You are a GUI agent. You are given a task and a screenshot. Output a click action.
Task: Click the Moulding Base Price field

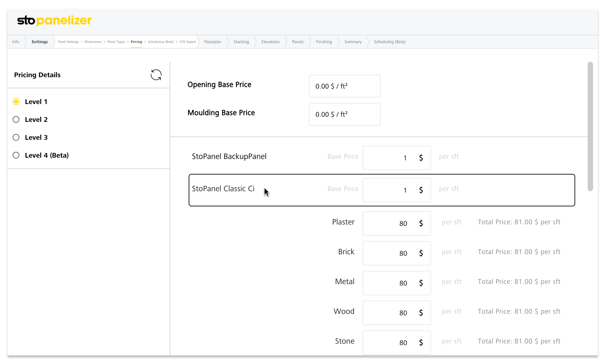click(344, 114)
